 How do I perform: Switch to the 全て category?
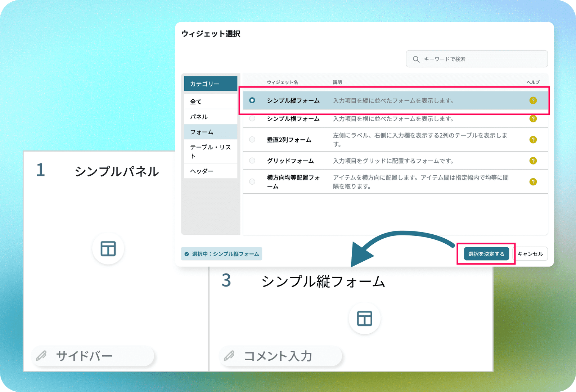210,102
